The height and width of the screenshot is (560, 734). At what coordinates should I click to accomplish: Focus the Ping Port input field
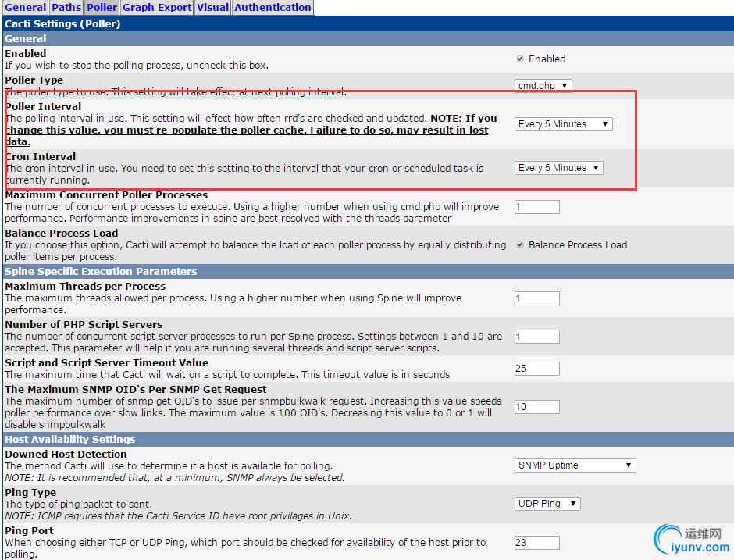pos(537,543)
